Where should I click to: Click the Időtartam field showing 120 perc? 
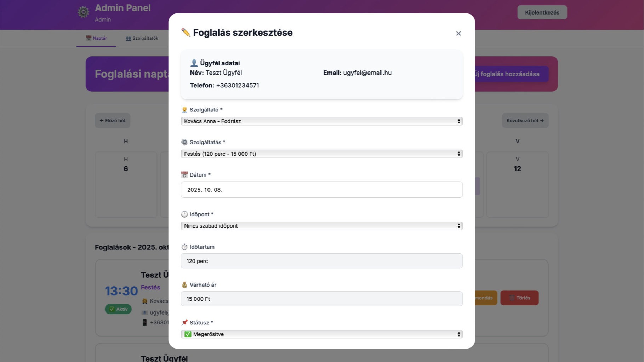pos(321,261)
